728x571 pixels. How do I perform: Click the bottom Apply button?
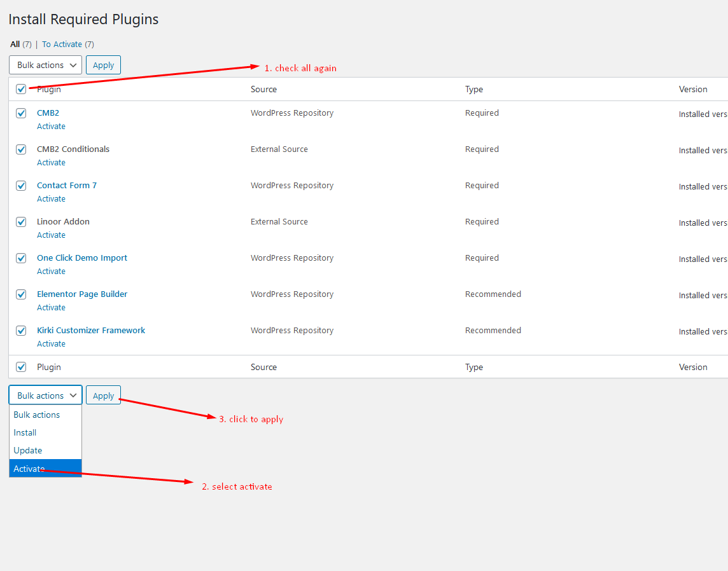103,396
